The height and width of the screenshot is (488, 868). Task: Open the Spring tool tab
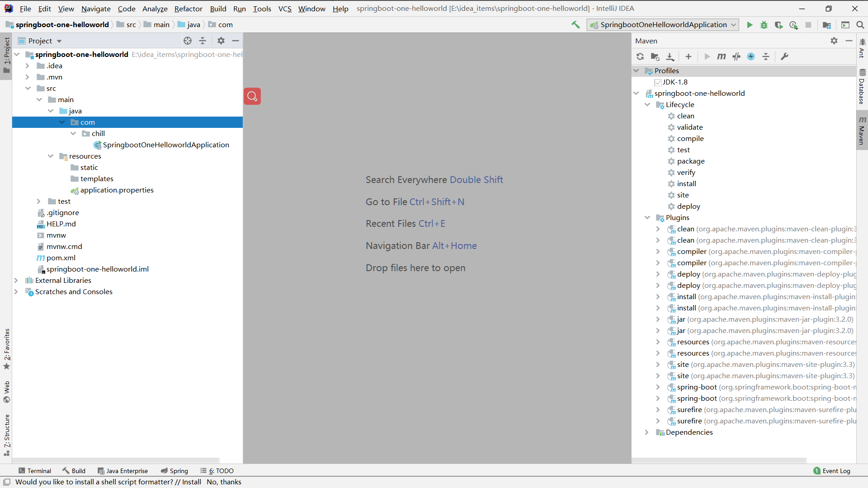pyautogui.click(x=175, y=471)
